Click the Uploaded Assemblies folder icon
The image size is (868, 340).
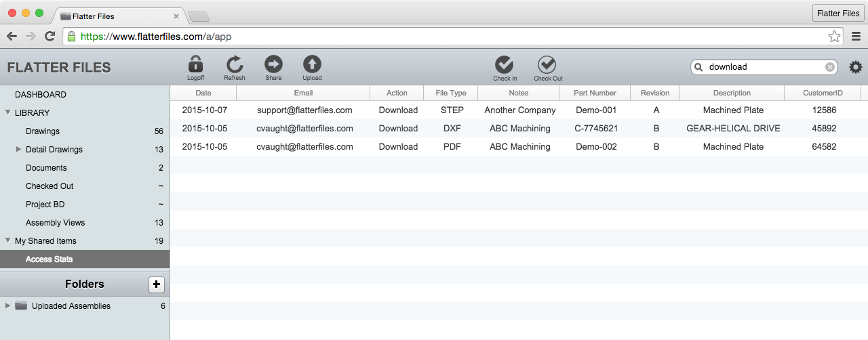[21, 305]
